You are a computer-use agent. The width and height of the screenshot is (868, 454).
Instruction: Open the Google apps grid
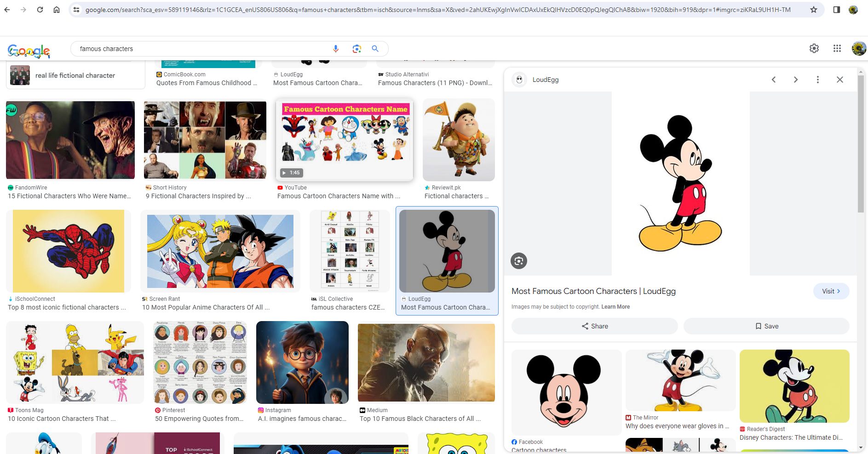(837, 48)
